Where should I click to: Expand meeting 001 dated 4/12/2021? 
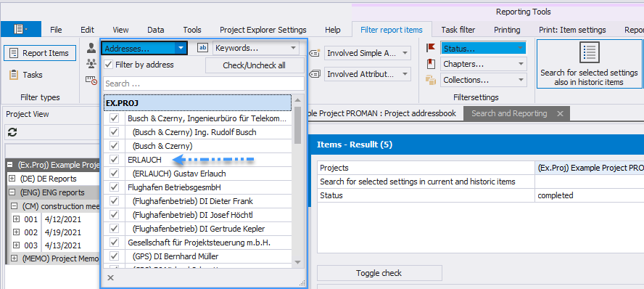(17, 219)
